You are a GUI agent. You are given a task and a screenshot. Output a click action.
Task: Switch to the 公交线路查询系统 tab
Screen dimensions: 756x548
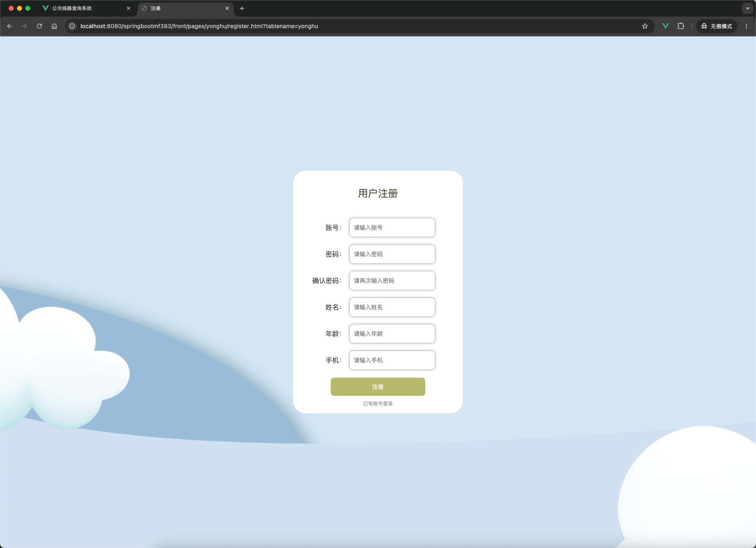tap(87, 8)
